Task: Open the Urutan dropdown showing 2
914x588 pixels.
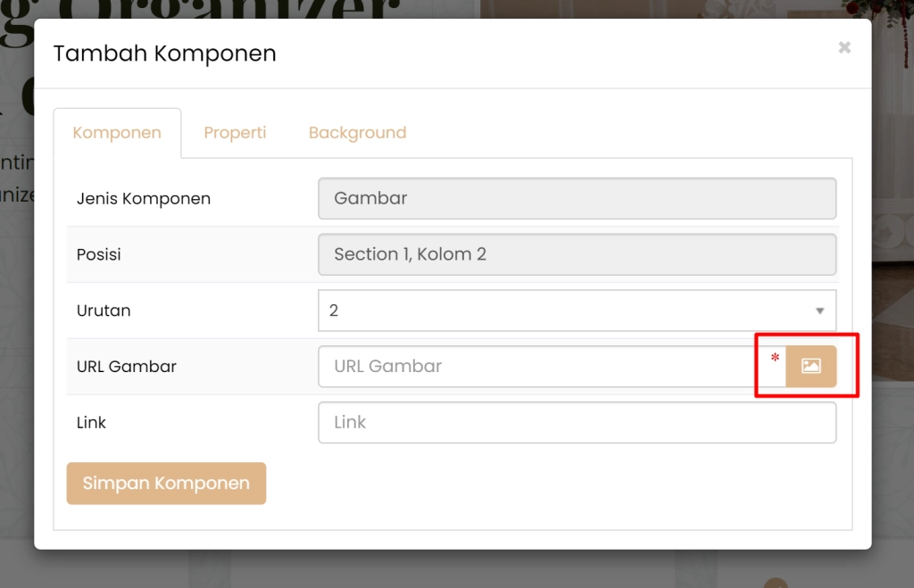Action: click(x=562, y=311)
